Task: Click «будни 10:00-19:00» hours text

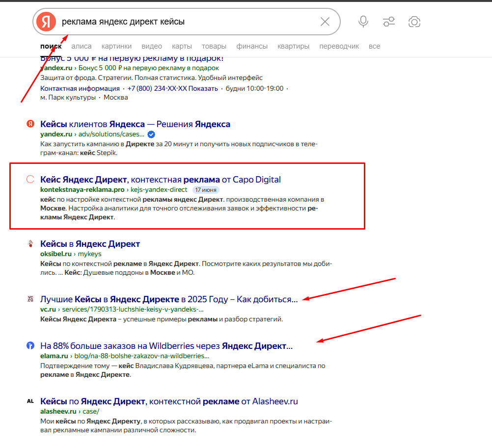Action: click(254, 88)
